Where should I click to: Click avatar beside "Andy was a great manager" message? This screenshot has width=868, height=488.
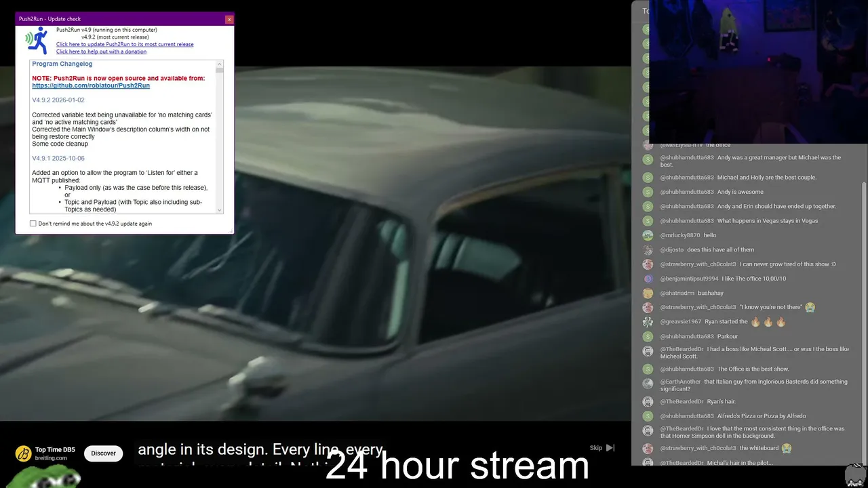648,159
